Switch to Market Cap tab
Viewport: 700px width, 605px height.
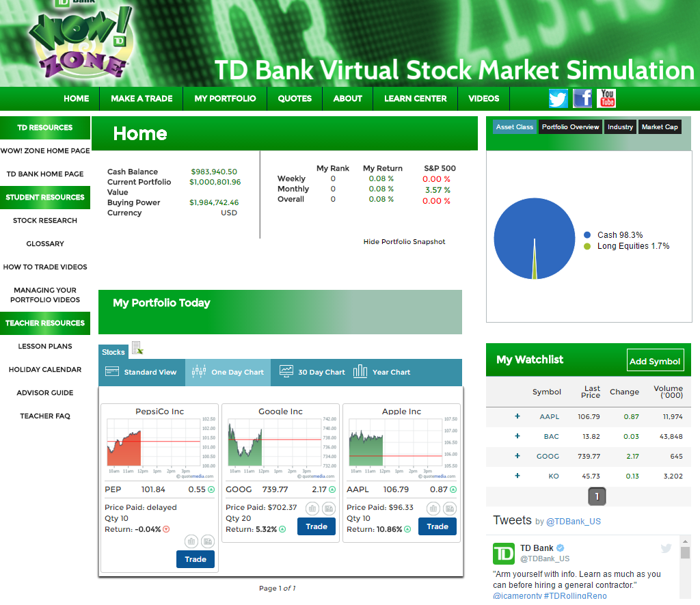[660, 126]
